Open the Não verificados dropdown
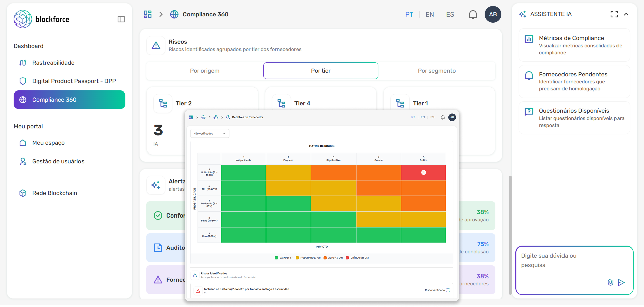The width and height of the screenshot is (644, 307). tap(210, 134)
